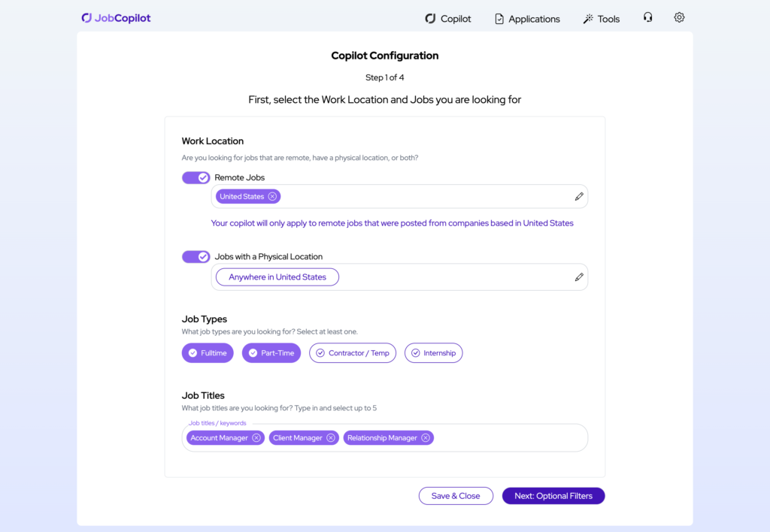Edit physical location with pencil icon
This screenshot has width=770, height=532.
click(x=579, y=277)
